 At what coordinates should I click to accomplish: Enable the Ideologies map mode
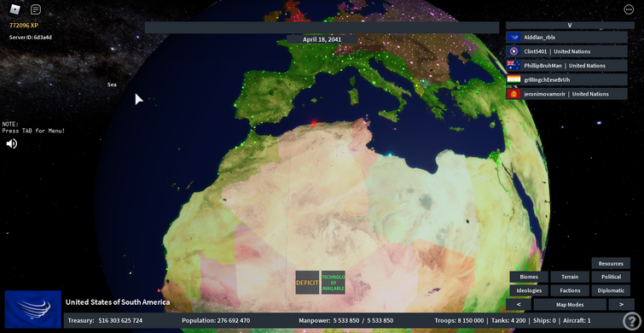coord(529,290)
